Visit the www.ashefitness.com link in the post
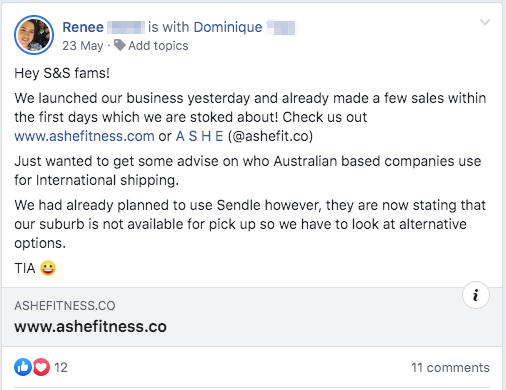The image size is (506, 390). (x=84, y=136)
